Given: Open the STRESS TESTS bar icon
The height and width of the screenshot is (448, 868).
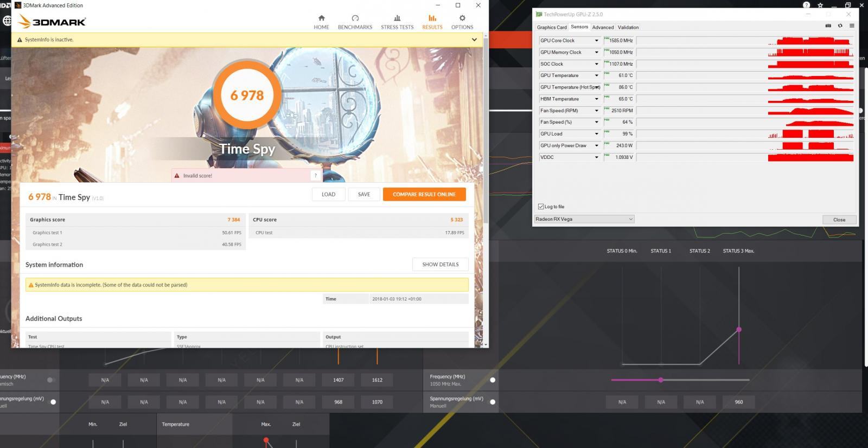Looking at the screenshot, I should 397,18.
